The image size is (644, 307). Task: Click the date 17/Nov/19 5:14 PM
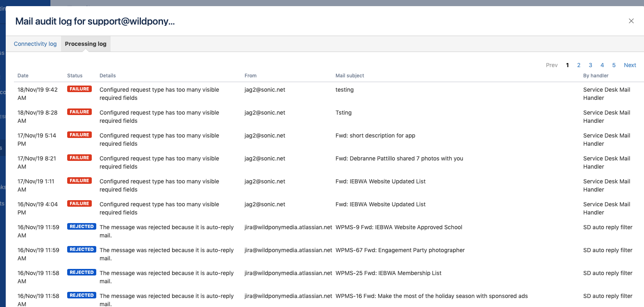coord(37,140)
